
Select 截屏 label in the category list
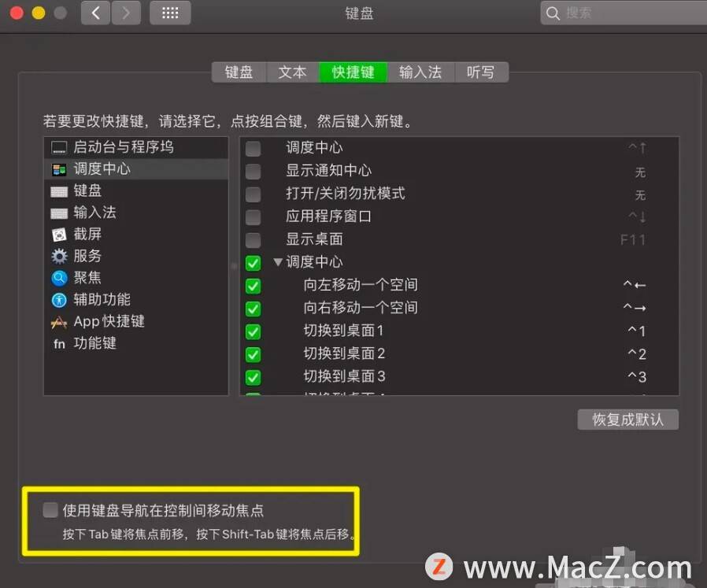pyautogui.click(x=87, y=234)
